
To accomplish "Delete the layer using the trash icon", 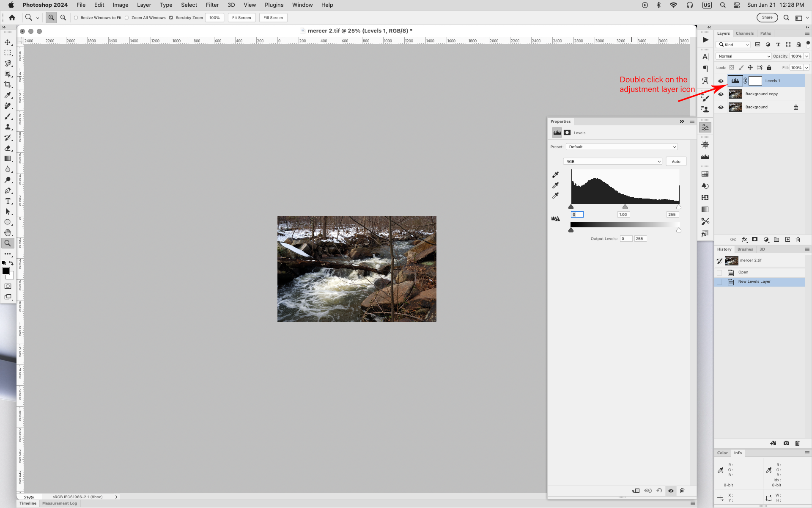I will point(798,240).
